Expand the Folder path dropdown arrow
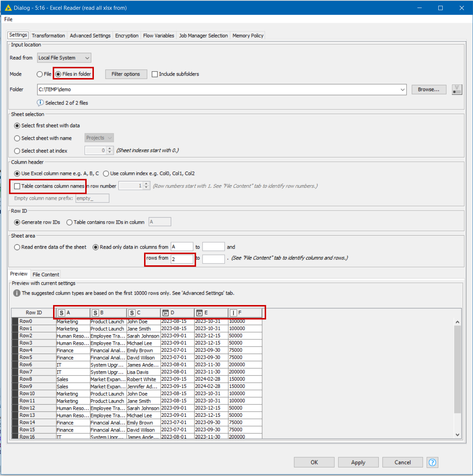473x476 pixels. point(403,90)
